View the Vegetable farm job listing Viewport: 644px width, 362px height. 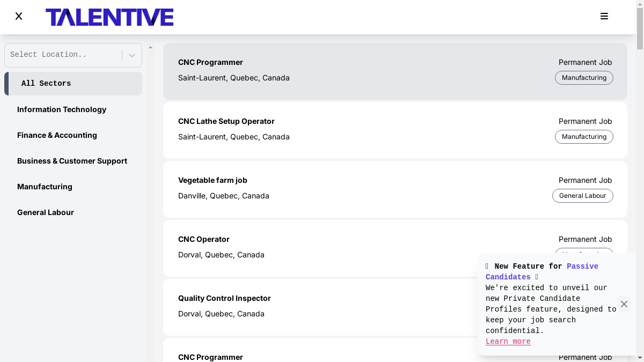coord(213,180)
